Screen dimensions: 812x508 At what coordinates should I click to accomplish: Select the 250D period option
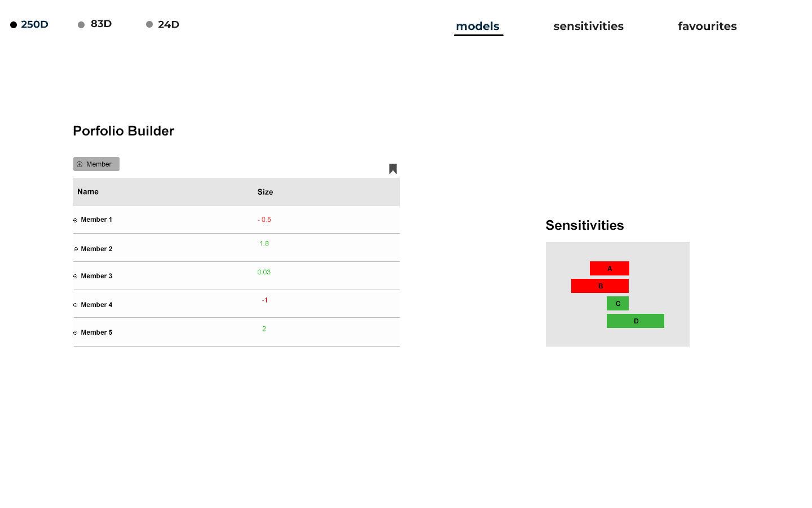pos(29,24)
